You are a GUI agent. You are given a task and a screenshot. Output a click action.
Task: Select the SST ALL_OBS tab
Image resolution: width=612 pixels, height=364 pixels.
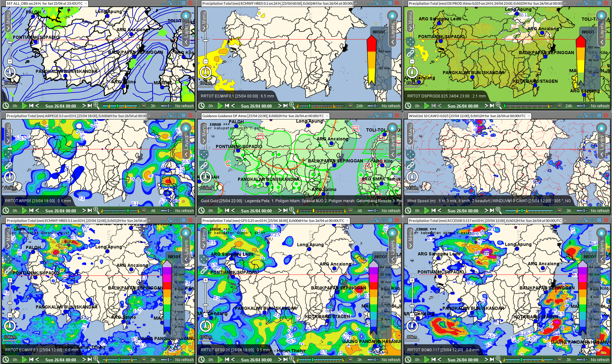click(45, 4)
